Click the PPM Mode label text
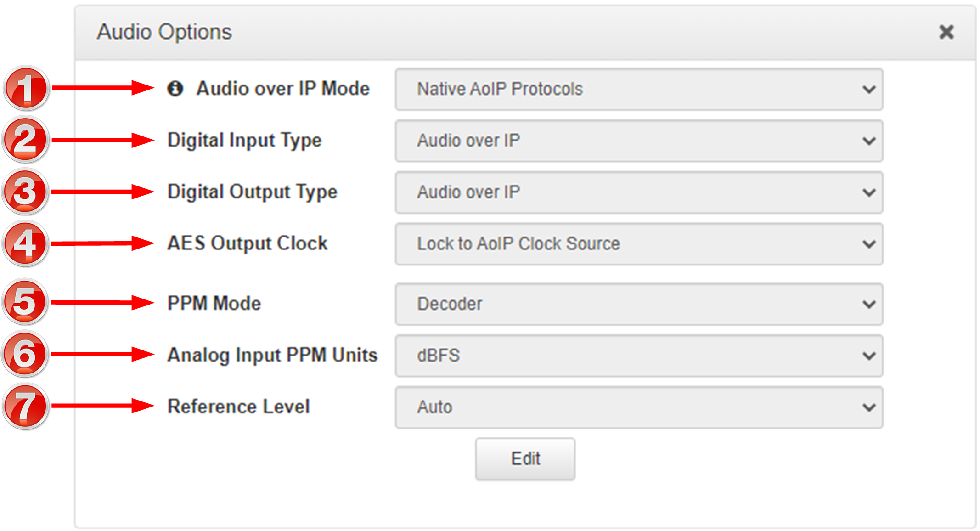This screenshot has width=980, height=531. [x=214, y=303]
